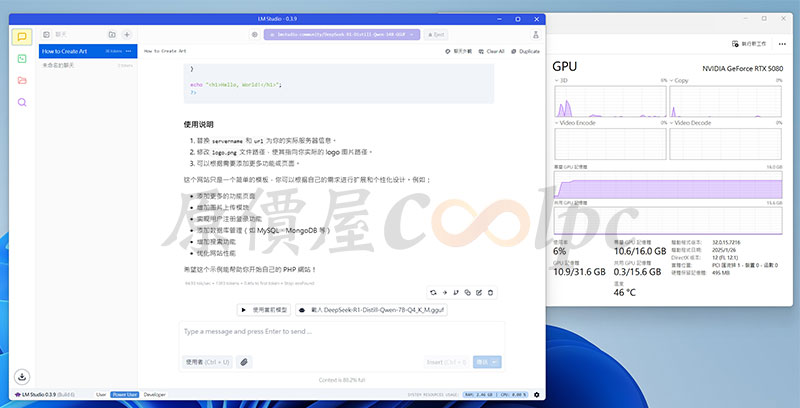Click the Eject model button
Viewport: 800px width, 408px height.
pos(436,35)
